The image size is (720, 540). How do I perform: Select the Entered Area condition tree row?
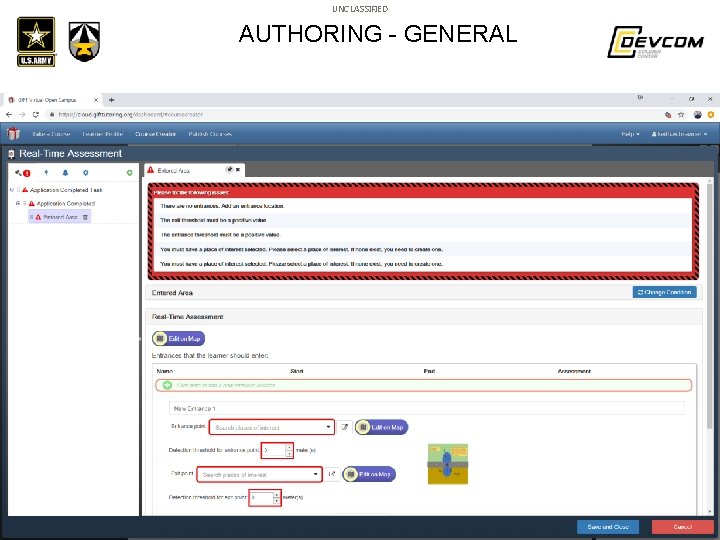60,217
